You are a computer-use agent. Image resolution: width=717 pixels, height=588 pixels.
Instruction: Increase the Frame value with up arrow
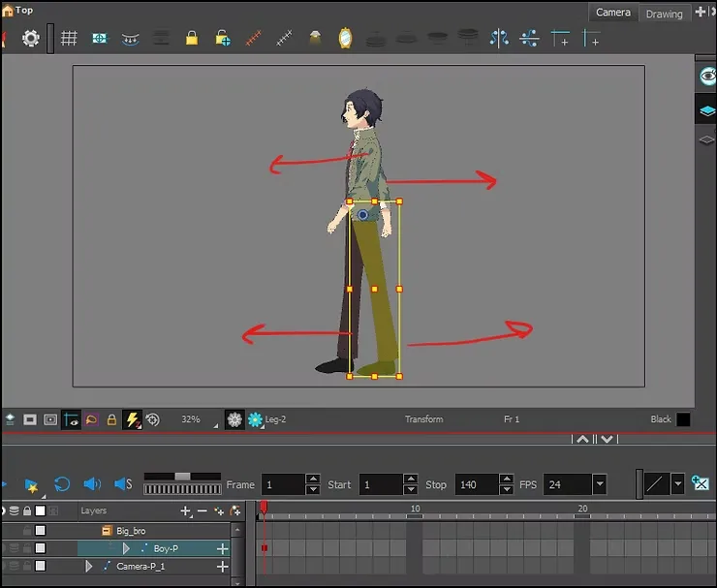point(313,480)
